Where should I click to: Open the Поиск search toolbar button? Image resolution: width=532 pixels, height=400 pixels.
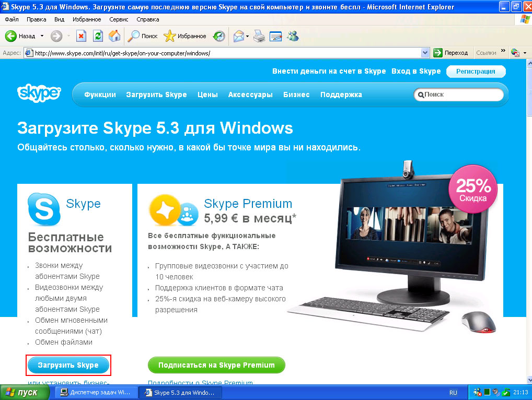143,36
